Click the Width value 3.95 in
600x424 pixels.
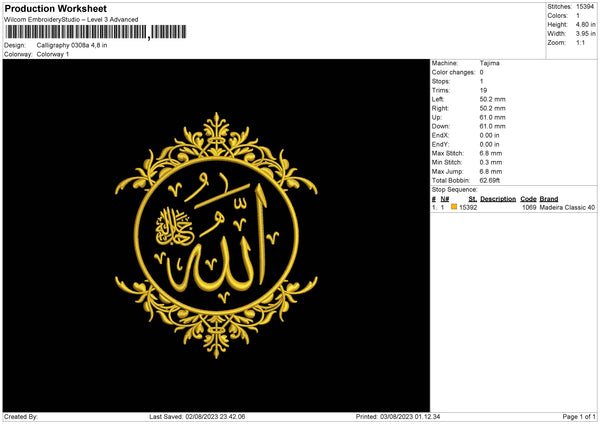click(585, 34)
